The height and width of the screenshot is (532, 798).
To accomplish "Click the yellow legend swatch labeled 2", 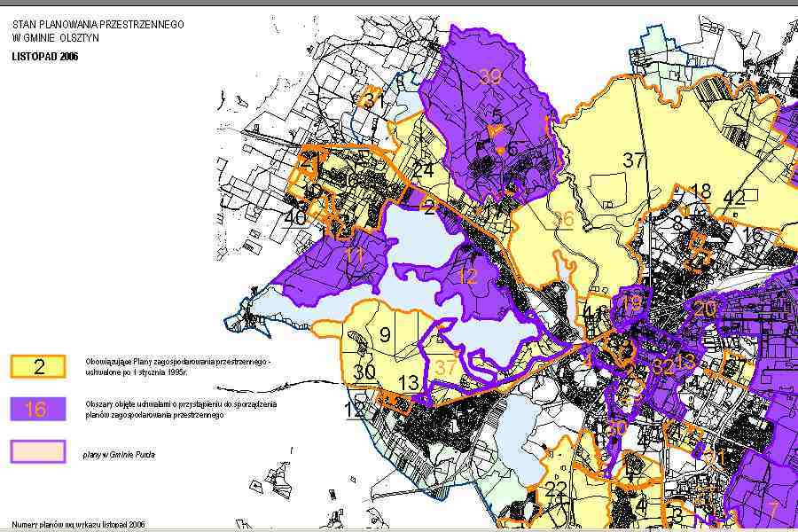I will tap(38, 367).
